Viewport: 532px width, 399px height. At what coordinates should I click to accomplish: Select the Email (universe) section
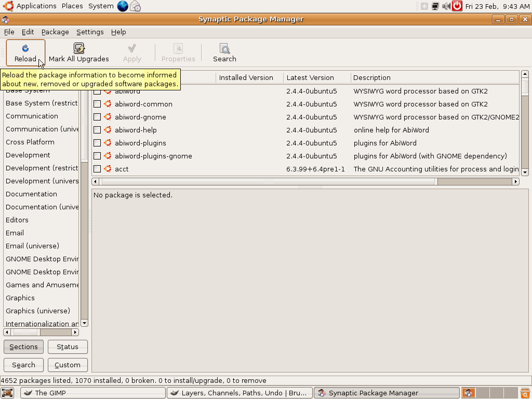point(32,246)
